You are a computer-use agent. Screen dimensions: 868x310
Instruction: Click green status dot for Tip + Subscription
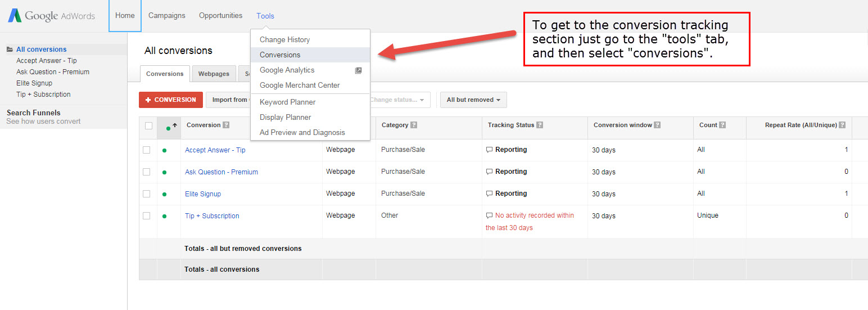click(x=164, y=216)
